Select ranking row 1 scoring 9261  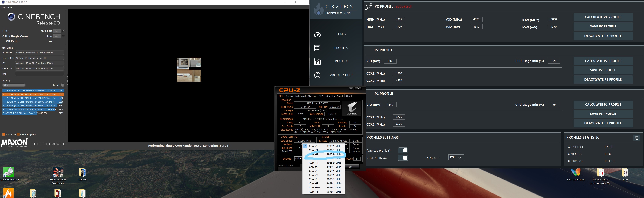(x=33, y=91)
